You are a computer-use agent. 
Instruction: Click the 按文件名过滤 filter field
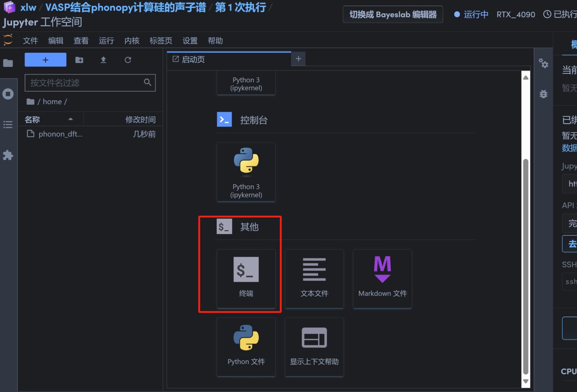coord(85,83)
